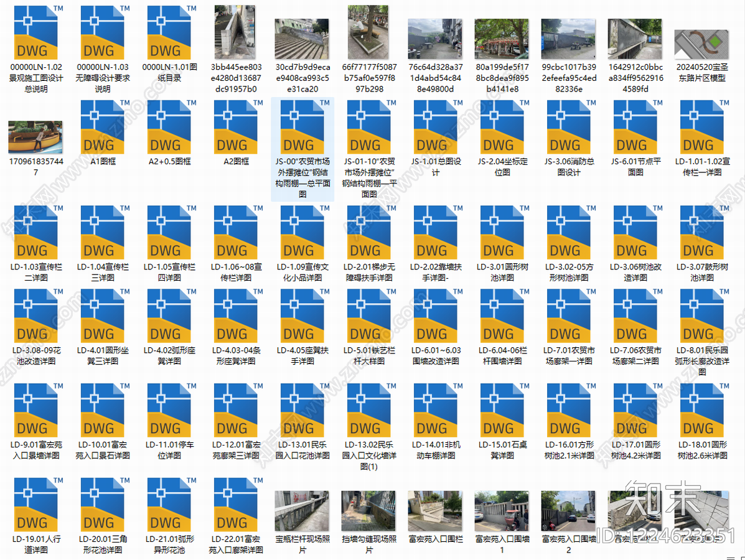The height and width of the screenshot is (560, 745).
Task: Open pavilion photo thumbnail 80a199de5f17
Action: 502,39
